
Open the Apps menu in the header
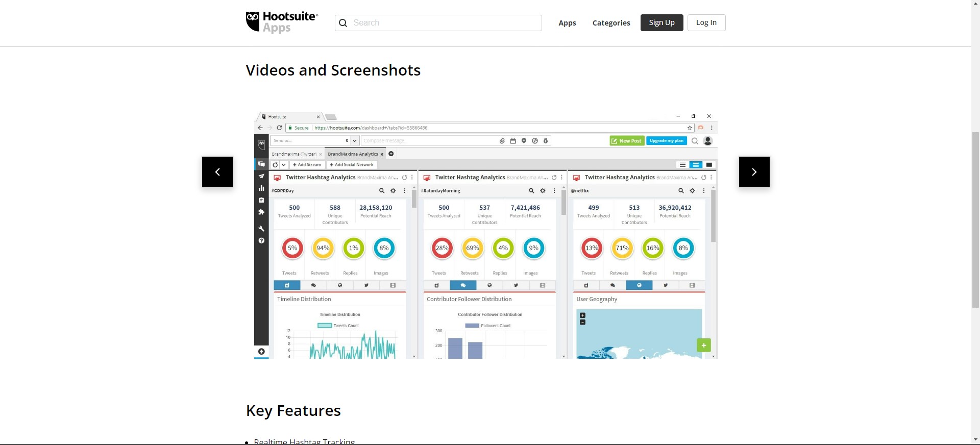[x=567, y=23]
